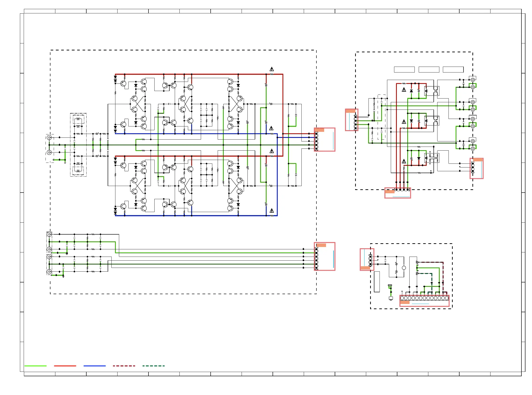Click the green solid line in legend
Viewport: 532px width, 395px height.
pos(35,366)
